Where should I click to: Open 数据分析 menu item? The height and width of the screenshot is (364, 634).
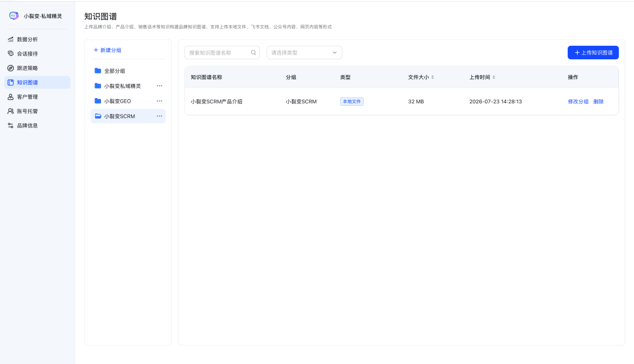[37, 39]
